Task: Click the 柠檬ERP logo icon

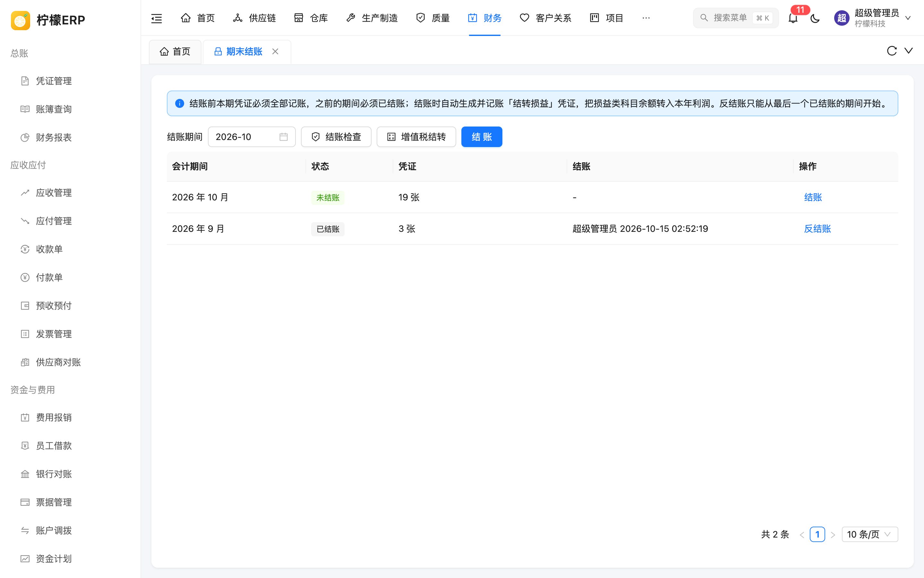Action: click(x=21, y=20)
